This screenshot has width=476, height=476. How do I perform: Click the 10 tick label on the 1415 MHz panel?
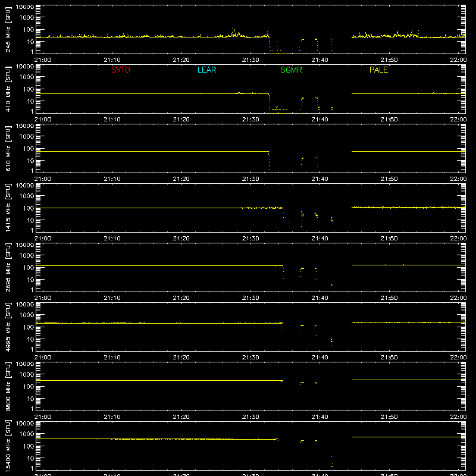[x=30, y=220]
